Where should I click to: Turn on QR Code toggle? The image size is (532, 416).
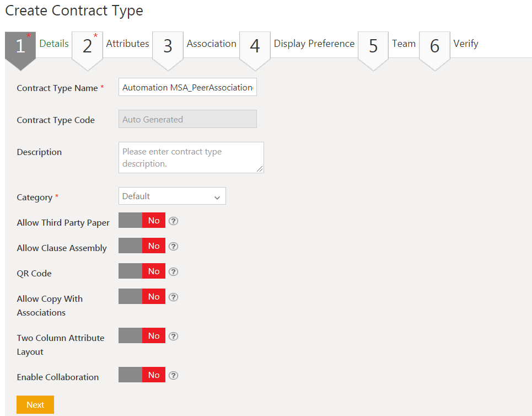[x=142, y=272]
